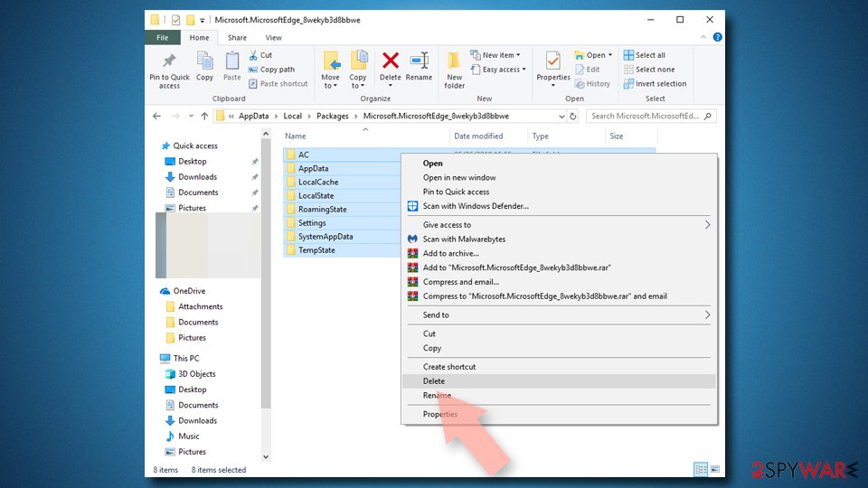868x488 pixels.
Task: Go up one folder level arrow
Action: 204,117
